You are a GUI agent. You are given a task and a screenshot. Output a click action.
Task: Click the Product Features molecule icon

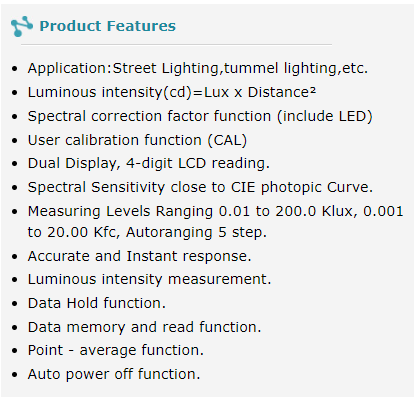coord(22,26)
